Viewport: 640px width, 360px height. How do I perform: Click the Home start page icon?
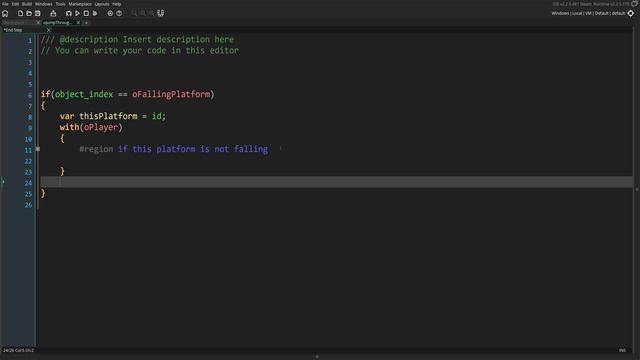pos(5,13)
